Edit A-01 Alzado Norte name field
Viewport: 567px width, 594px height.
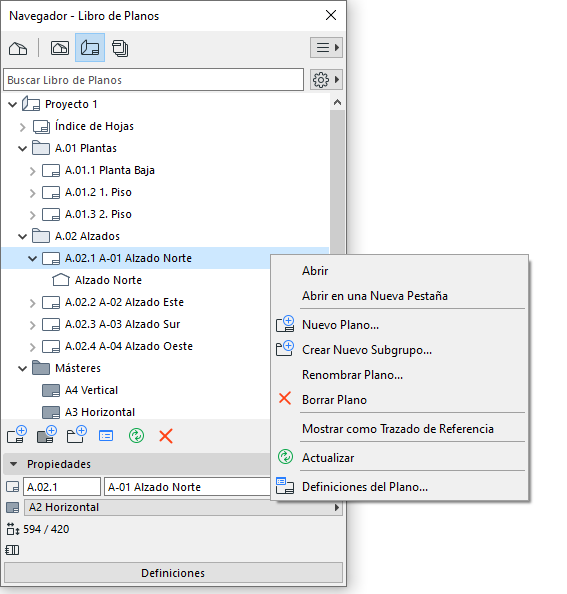187,487
